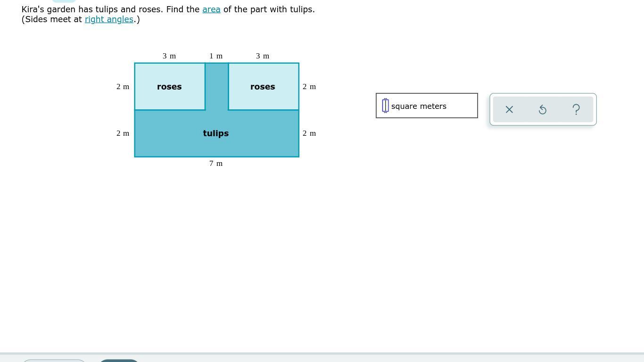Click the undo arrow icon
Viewport: 644px width, 362px height.
pyautogui.click(x=543, y=109)
